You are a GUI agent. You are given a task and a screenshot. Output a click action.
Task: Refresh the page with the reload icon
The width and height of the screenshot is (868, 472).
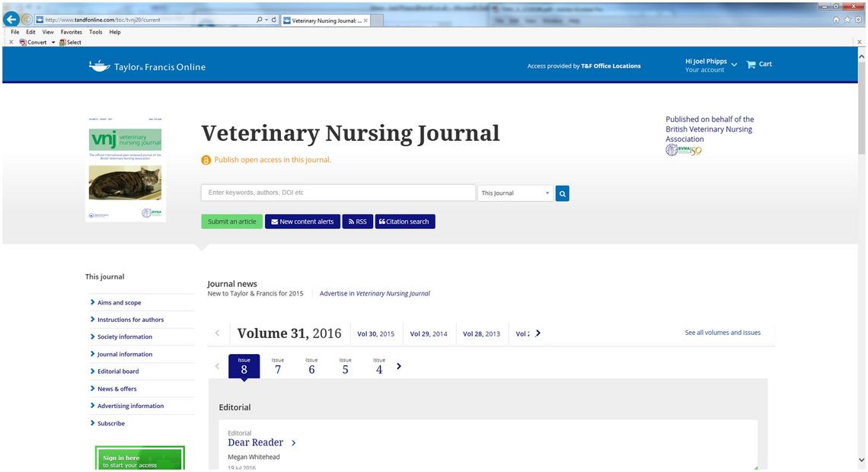273,19
